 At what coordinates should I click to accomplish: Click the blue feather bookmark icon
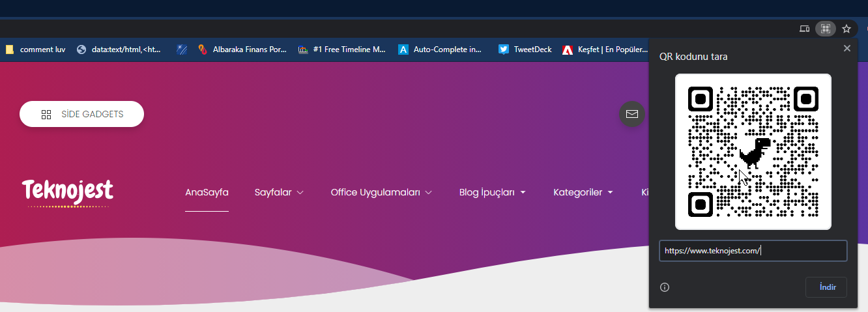pos(182,49)
